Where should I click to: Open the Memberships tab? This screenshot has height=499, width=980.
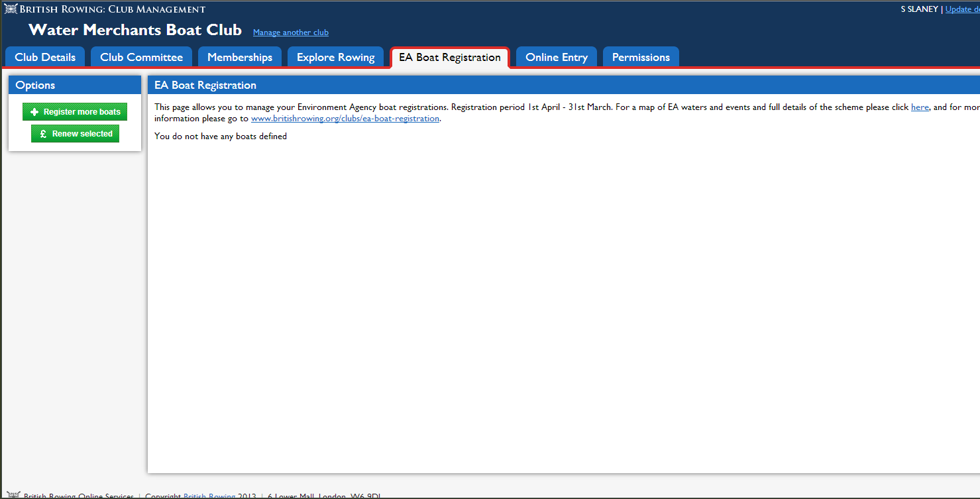[x=240, y=57]
